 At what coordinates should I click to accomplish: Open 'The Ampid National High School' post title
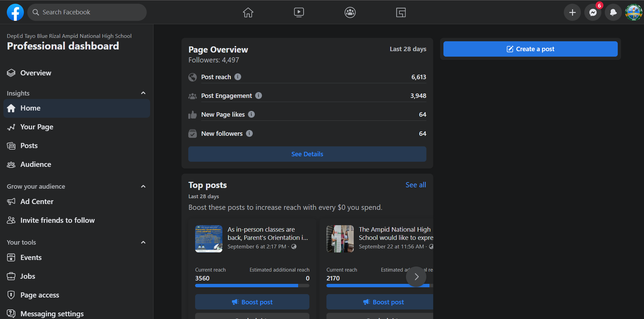coord(396,234)
